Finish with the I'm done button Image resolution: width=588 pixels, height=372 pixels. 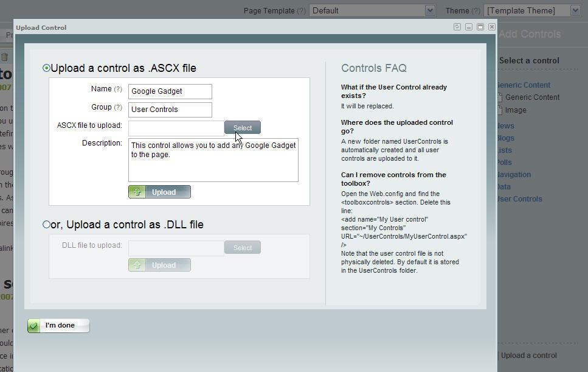coord(58,326)
